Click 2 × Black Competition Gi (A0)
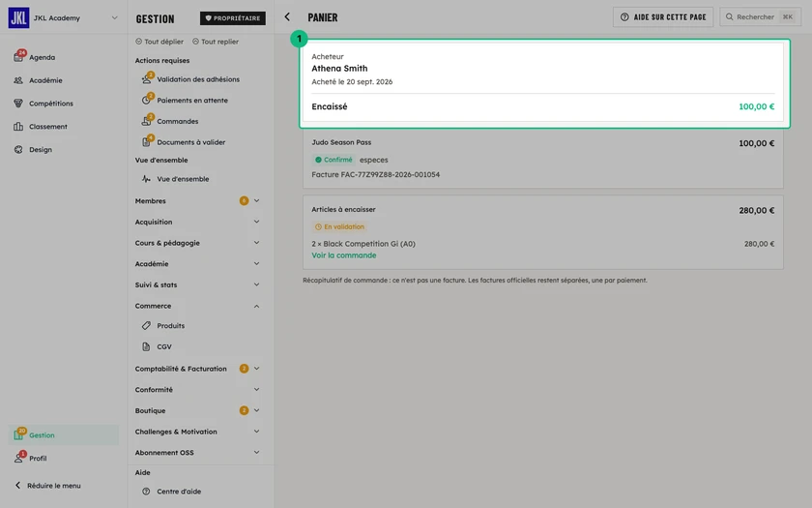Viewport: 812px width, 508px height. coord(363,244)
